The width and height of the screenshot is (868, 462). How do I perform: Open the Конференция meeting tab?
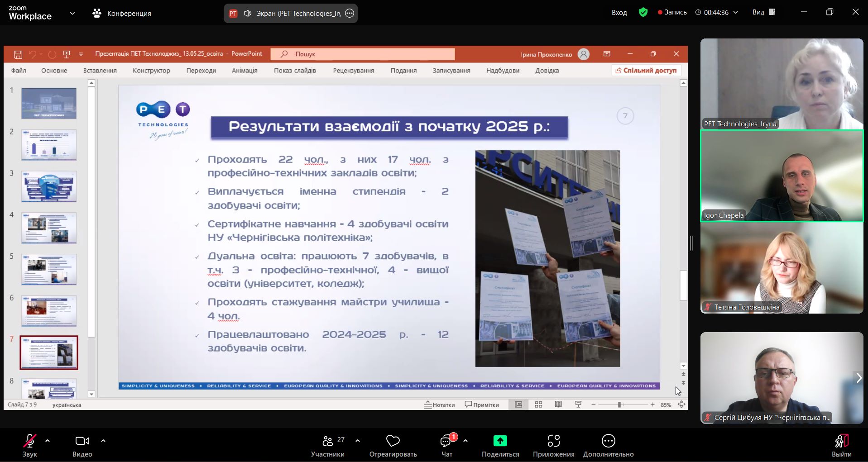[122, 14]
